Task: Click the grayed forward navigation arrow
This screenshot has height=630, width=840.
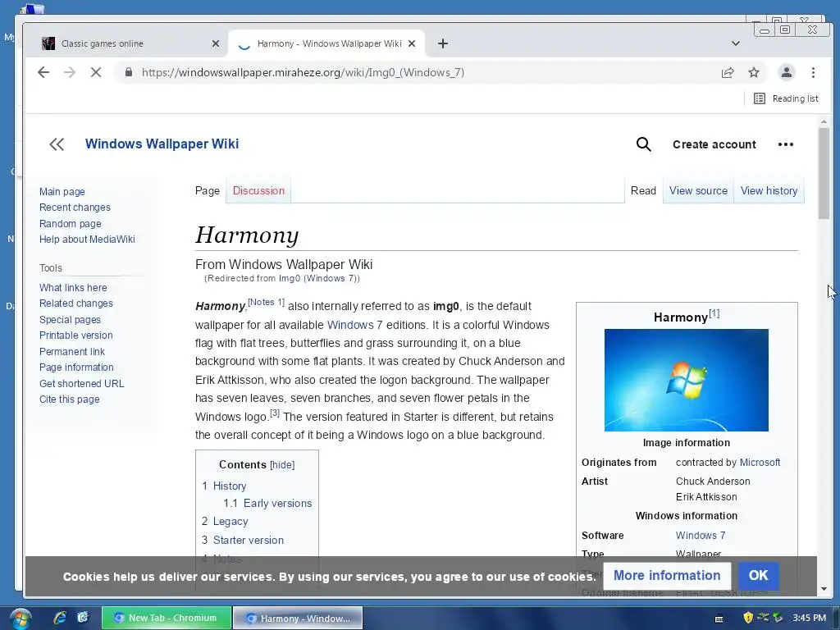Action: tap(70, 72)
